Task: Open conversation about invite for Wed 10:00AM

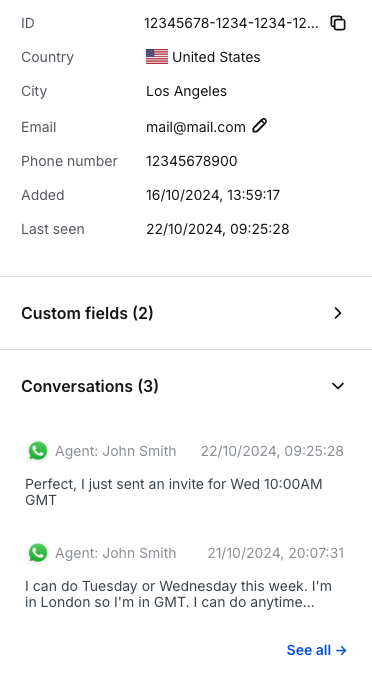Action: pos(186,475)
